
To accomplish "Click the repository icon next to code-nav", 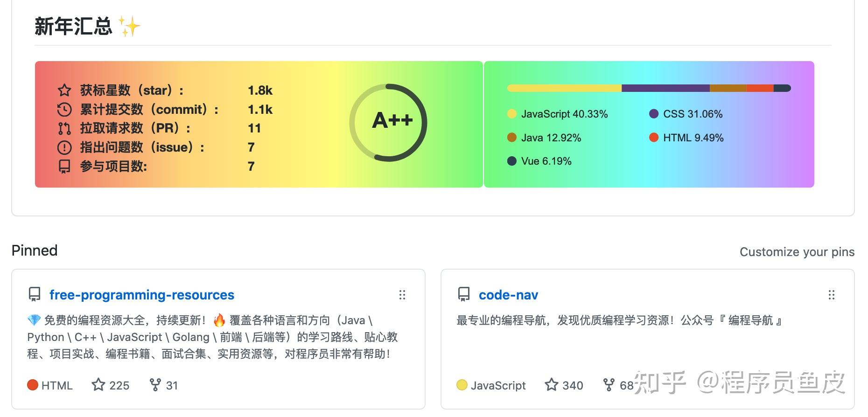I will [464, 294].
